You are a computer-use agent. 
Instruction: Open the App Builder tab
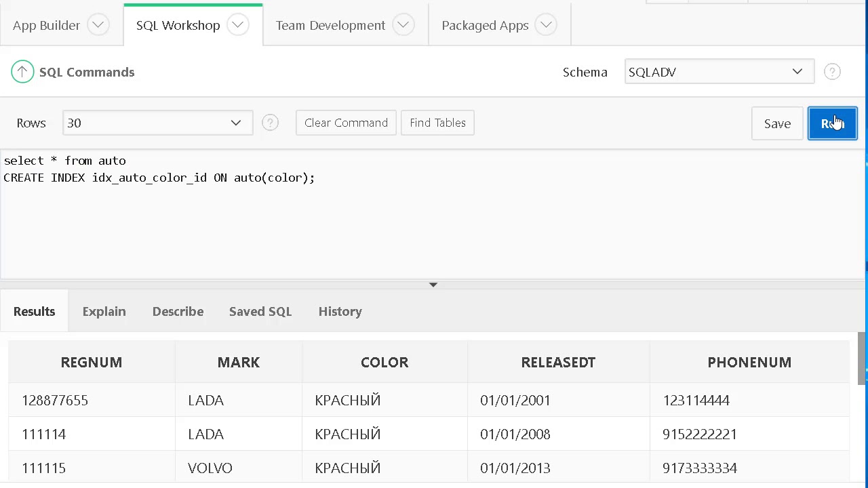point(46,25)
